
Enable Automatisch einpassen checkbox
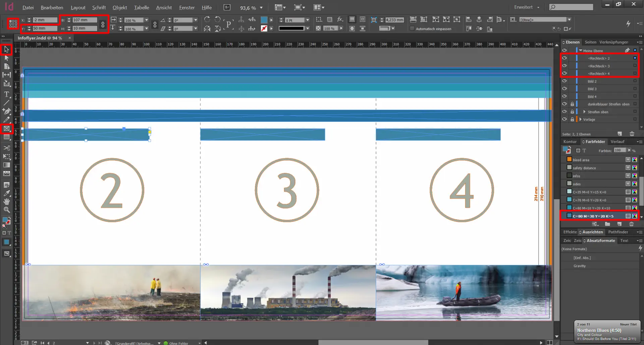coord(412,29)
